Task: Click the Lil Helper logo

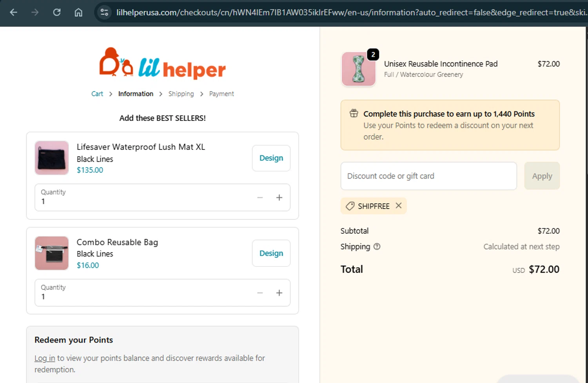Action: [162, 63]
